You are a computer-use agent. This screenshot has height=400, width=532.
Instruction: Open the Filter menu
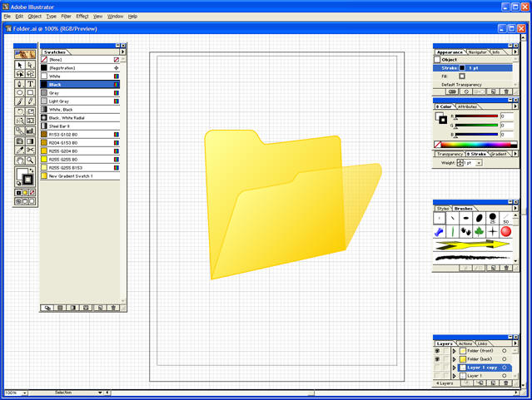click(66, 16)
